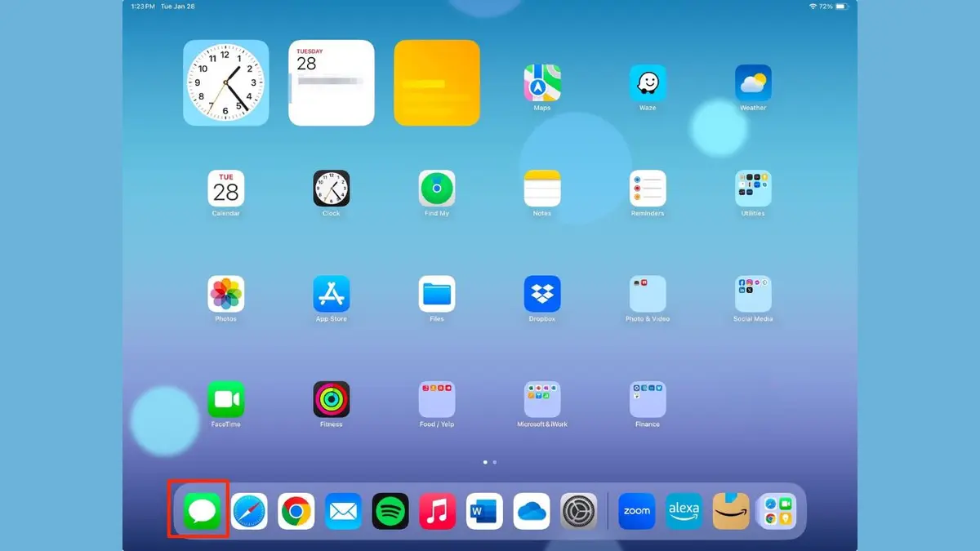The height and width of the screenshot is (551, 980).
Task: Launch the Waze app
Action: tap(648, 83)
